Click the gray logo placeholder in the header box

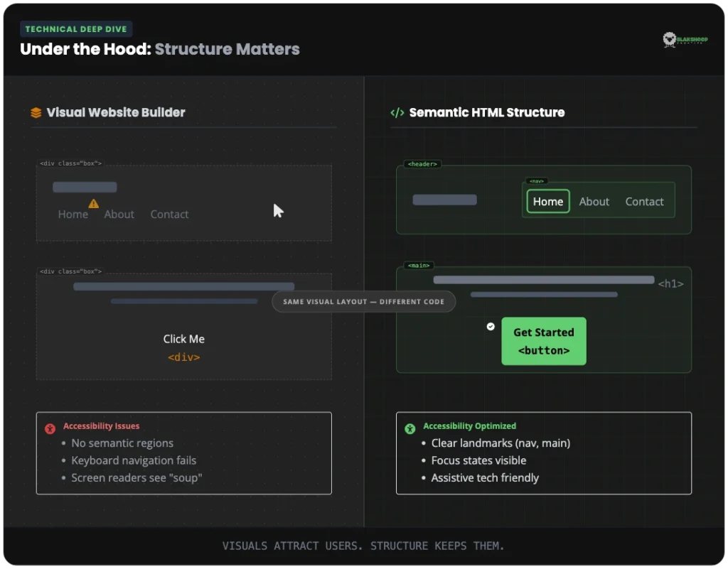[x=445, y=200]
